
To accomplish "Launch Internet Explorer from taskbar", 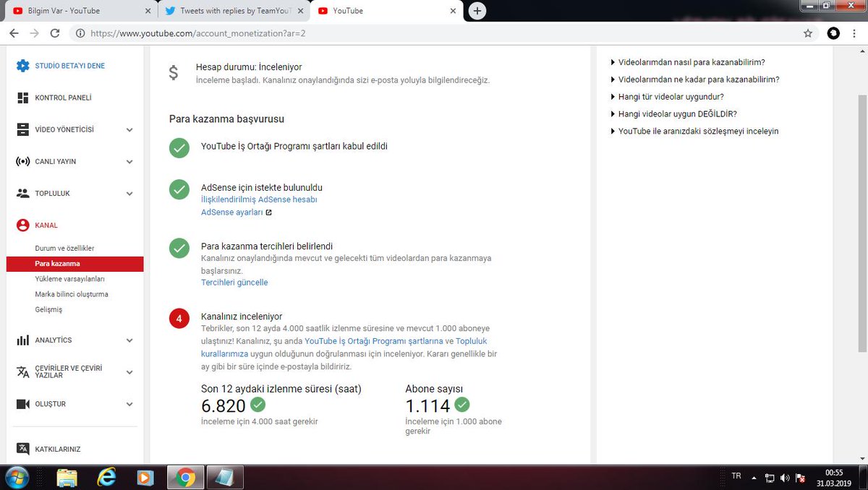I will click(x=107, y=478).
